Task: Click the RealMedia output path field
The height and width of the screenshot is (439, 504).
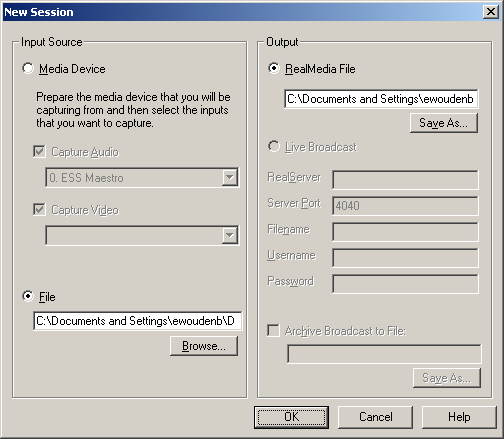Action: tap(381, 99)
